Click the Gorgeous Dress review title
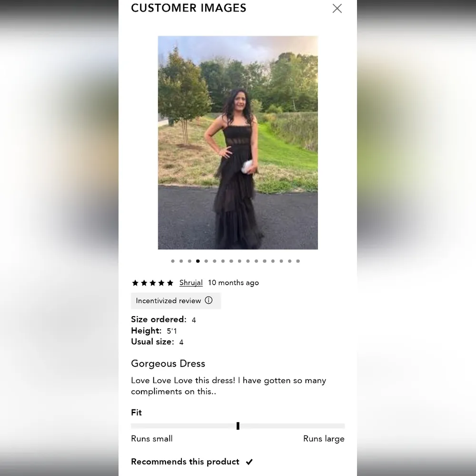Screen dimensions: 476x476 tap(168, 363)
